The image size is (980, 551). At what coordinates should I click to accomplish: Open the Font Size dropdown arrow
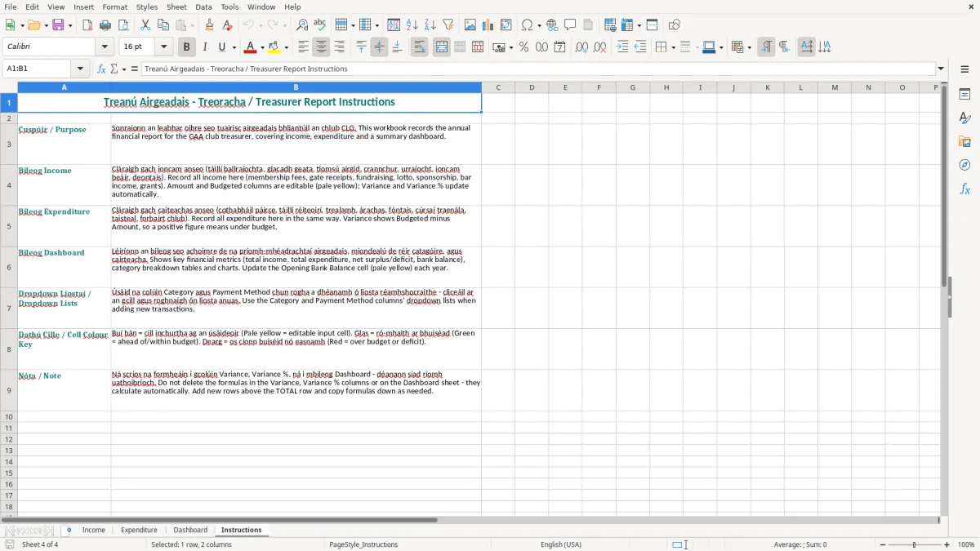163,47
